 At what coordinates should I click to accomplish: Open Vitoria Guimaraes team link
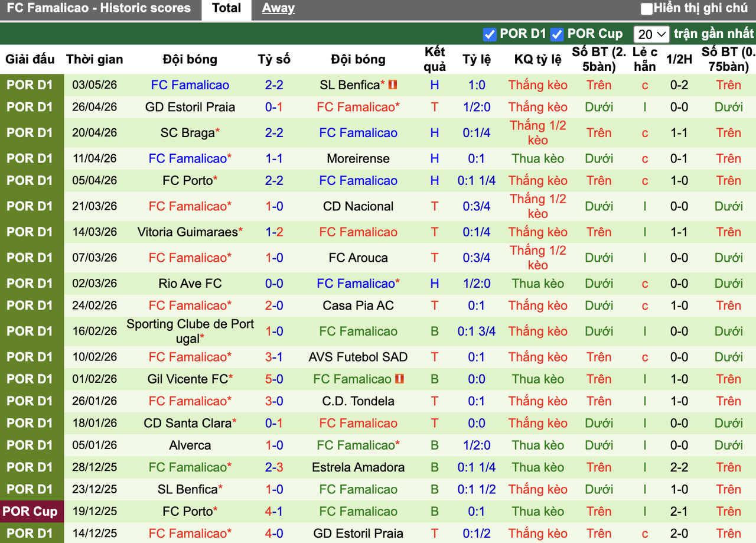(x=187, y=232)
